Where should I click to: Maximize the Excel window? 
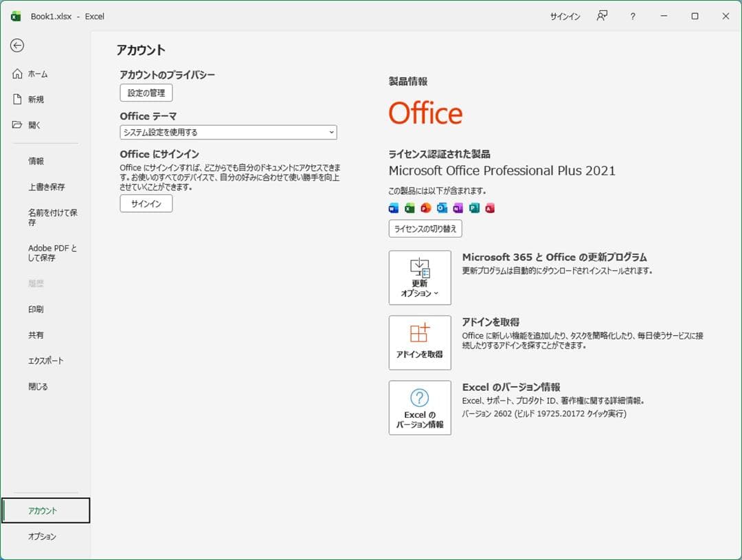[x=695, y=16]
